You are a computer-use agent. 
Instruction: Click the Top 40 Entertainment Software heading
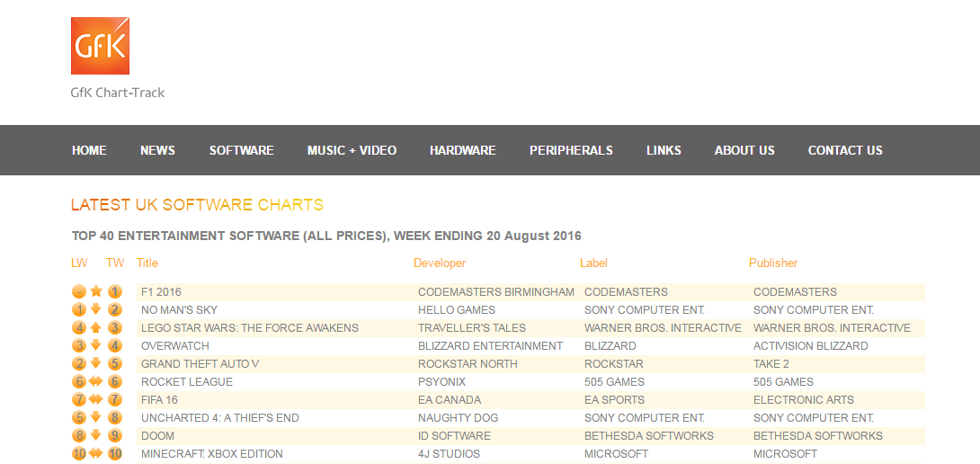pyautogui.click(x=326, y=236)
